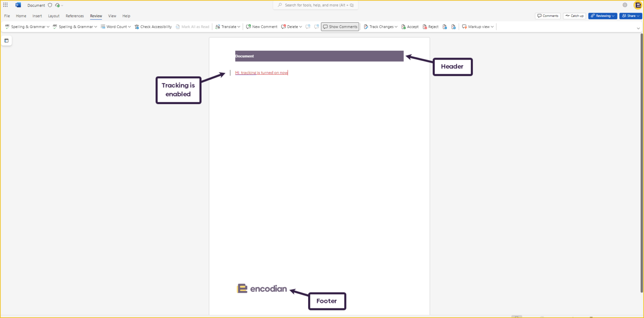Image resolution: width=644 pixels, height=318 pixels.
Task: Open the navigation pane icon below the ribbon
Action: 6,40
